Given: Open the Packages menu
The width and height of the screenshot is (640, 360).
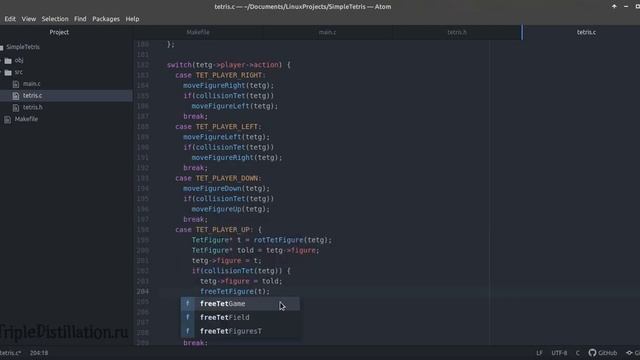Looking at the screenshot, I should click(106, 19).
